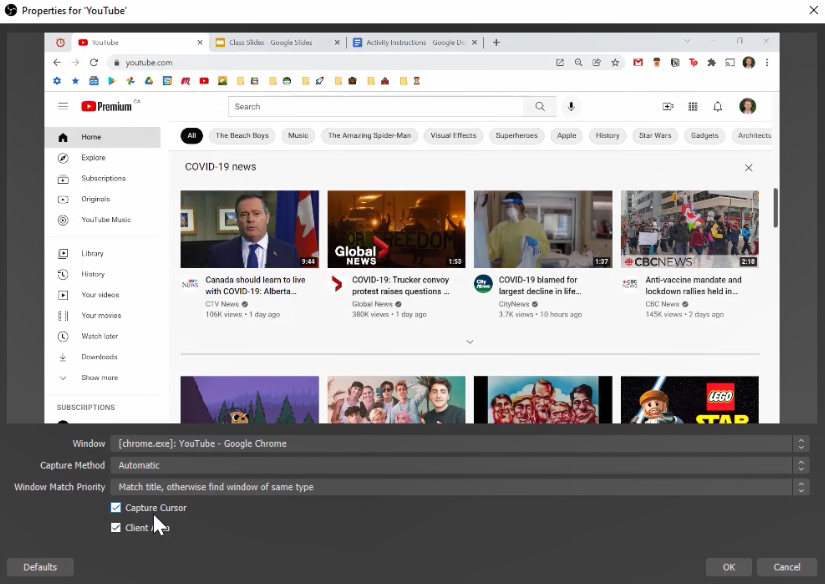Select The Amazing Spider-Man chip
Image resolution: width=825 pixels, height=584 pixels.
click(x=369, y=136)
